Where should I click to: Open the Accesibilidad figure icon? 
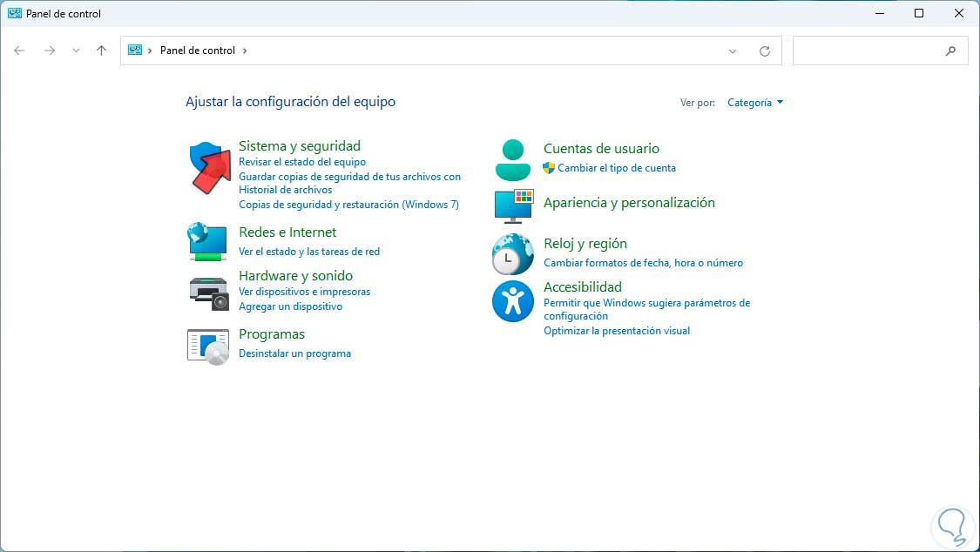coord(512,301)
